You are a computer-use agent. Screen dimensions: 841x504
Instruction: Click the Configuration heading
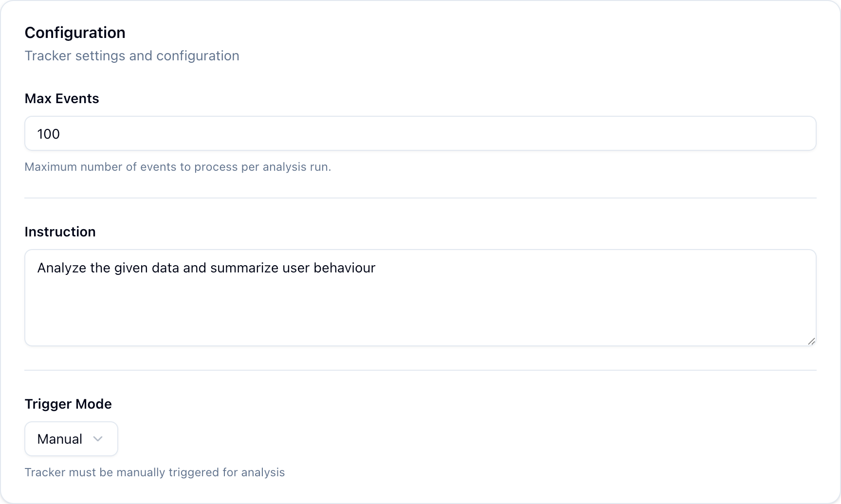coord(75,32)
